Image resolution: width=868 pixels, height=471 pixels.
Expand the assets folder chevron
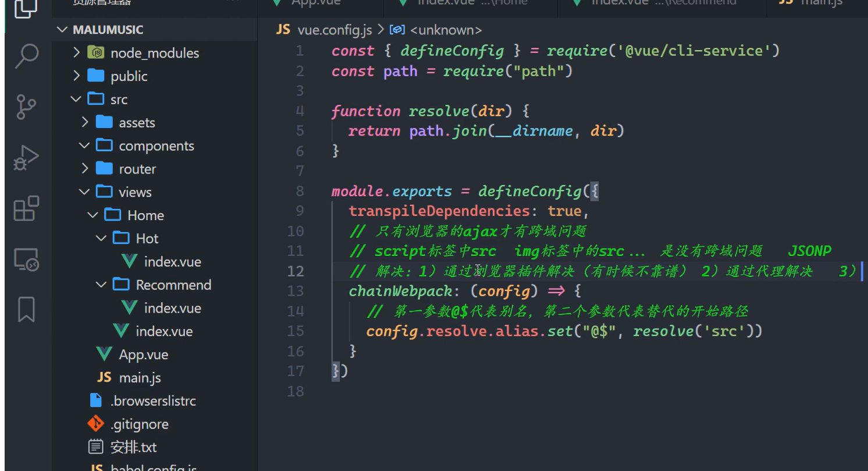click(x=85, y=122)
